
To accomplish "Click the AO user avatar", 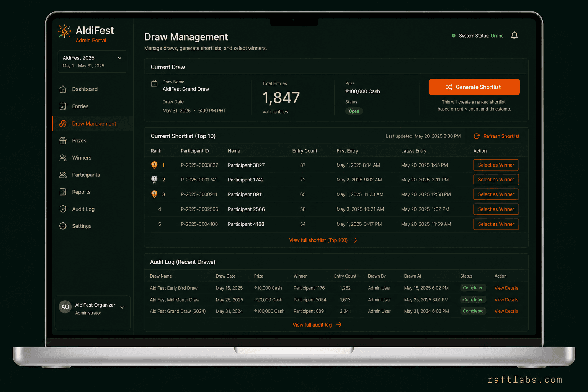I will (65, 307).
